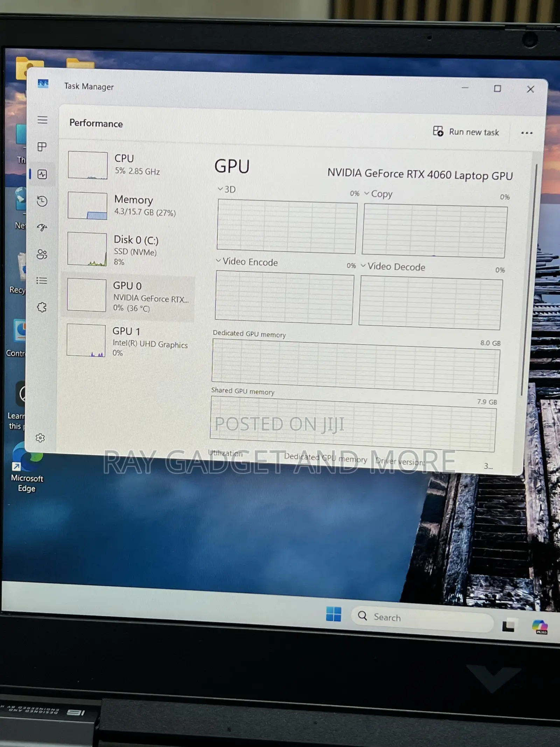Click the Shared GPU memory graph

[353, 424]
